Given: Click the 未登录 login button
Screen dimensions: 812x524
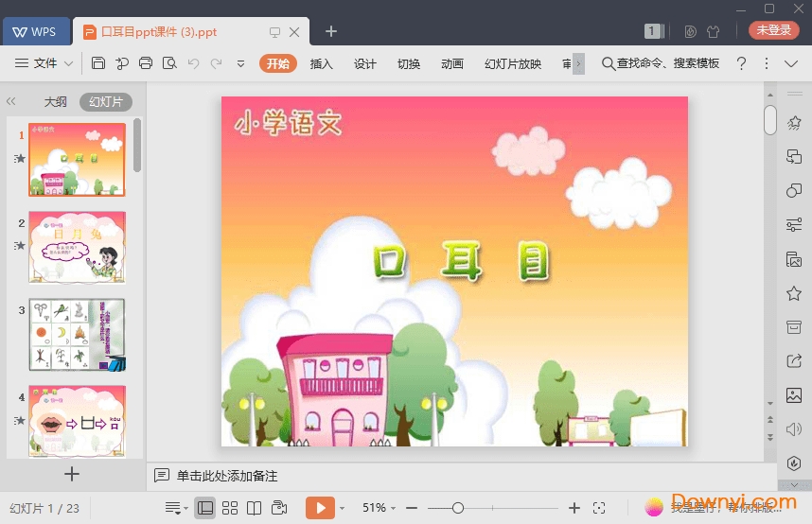Looking at the screenshot, I should (774, 30).
